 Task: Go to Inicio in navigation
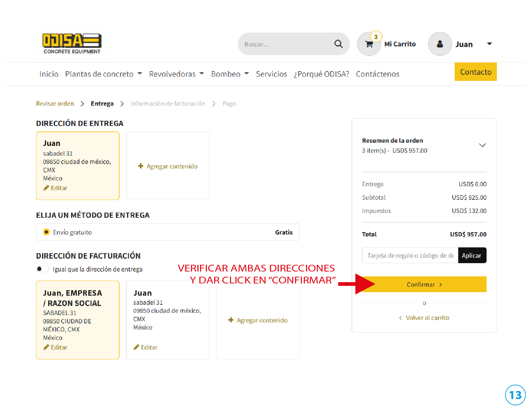(49, 74)
